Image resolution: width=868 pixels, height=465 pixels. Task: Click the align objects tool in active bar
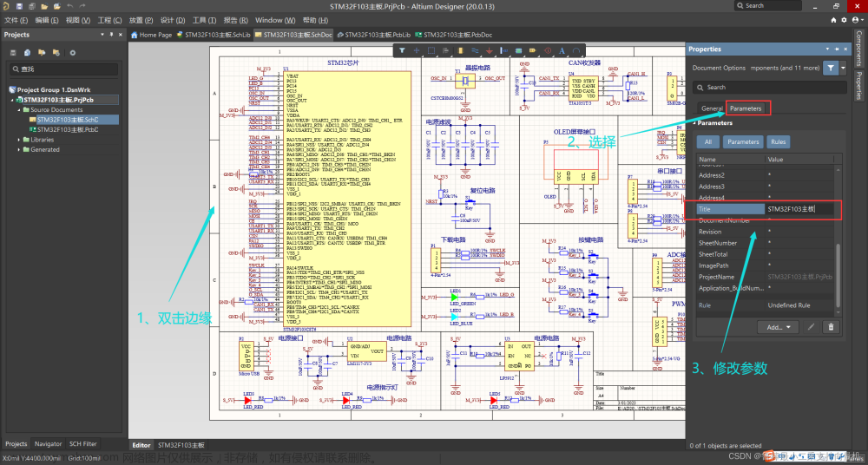click(x=445, y=50)
